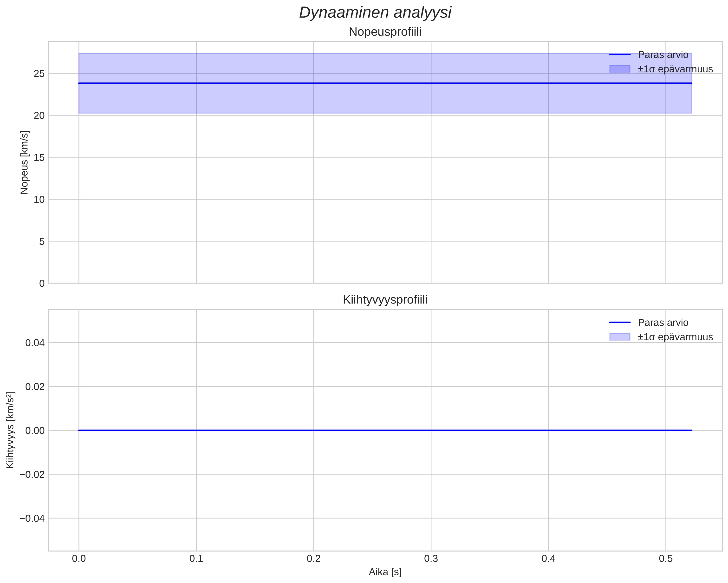728x583 pixels.
Task: Click '±1σ epävarmuus' label in top legend
Action: click(x=675, y=69)
